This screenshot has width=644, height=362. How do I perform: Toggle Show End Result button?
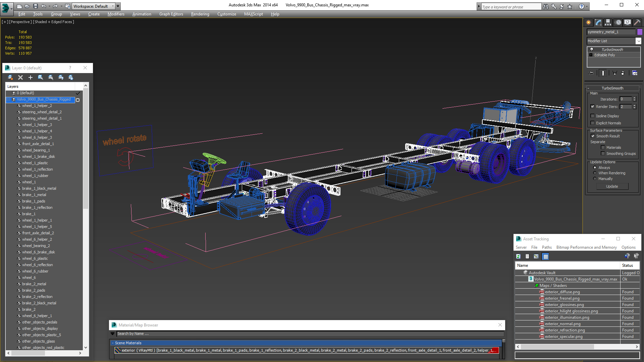coord(603,73)
